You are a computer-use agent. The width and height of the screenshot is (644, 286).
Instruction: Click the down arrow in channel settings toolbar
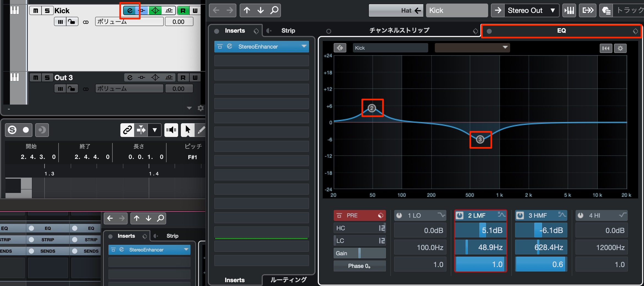pyautogui.click(x=260, y=10)
